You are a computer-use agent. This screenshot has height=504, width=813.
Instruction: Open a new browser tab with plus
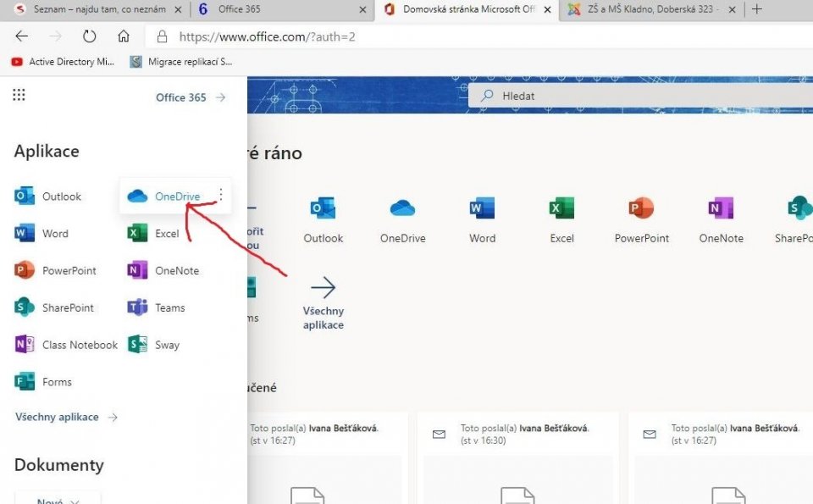click(x=757, y=8)
